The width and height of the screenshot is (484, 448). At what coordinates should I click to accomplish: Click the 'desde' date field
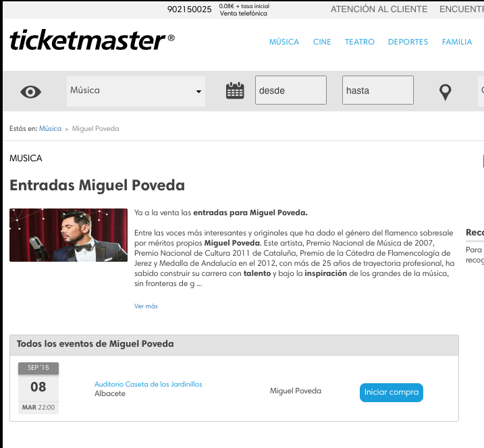coord(291,90)
